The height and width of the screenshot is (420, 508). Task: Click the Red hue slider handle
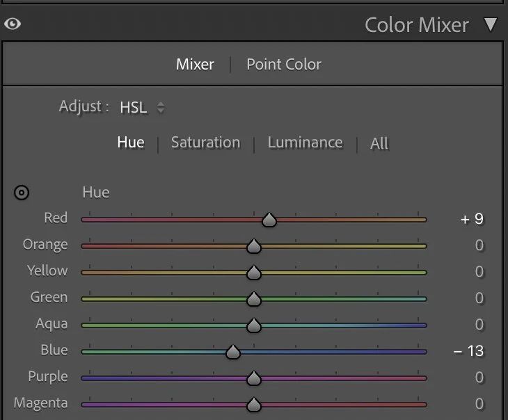tap(269, 220)
